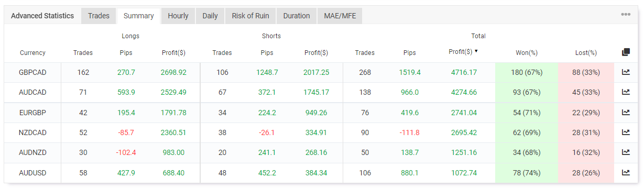The width and height of the screenshot is (644, 189).
Task: Click EURGBP total profit 2741.04
Action: coord(464,112)
